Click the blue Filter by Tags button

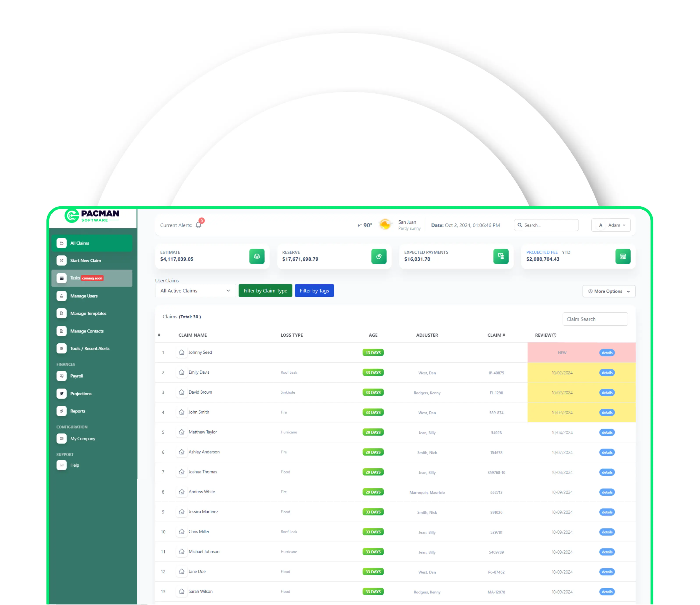pyautogui.click(x=314, y=291)
